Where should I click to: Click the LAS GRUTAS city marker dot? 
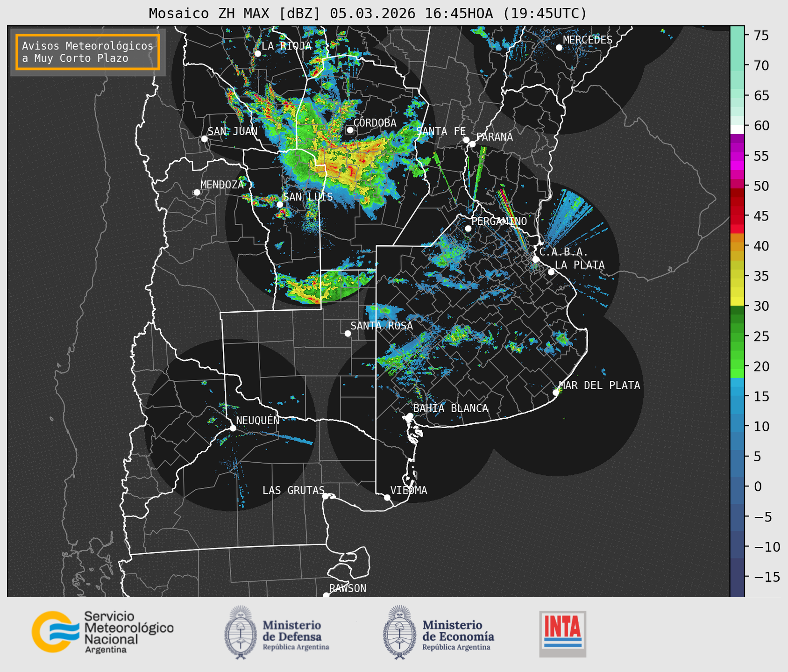(x=326, y=496)
